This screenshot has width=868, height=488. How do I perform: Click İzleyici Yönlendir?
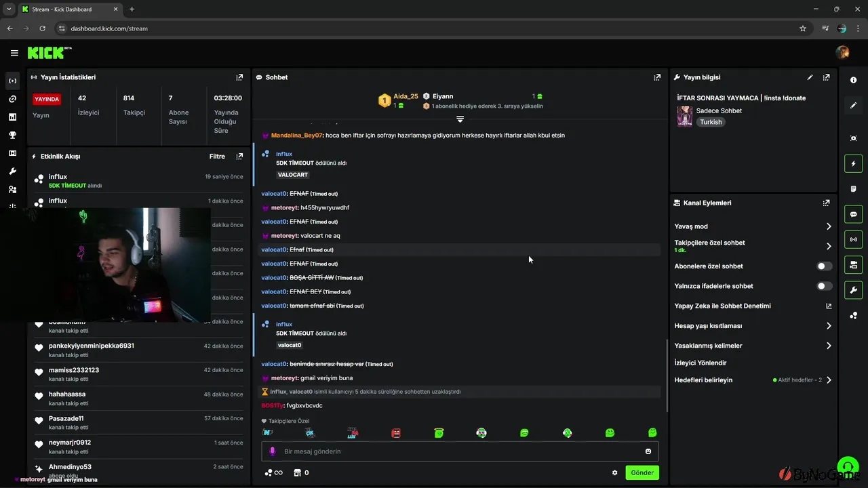coord(701,363)
